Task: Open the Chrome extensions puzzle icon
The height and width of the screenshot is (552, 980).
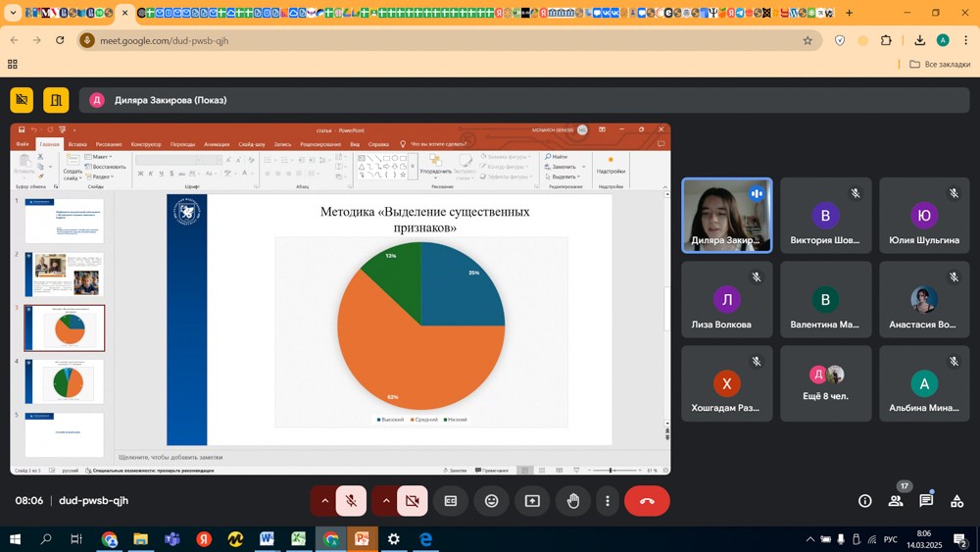Action: click(887, 40)
